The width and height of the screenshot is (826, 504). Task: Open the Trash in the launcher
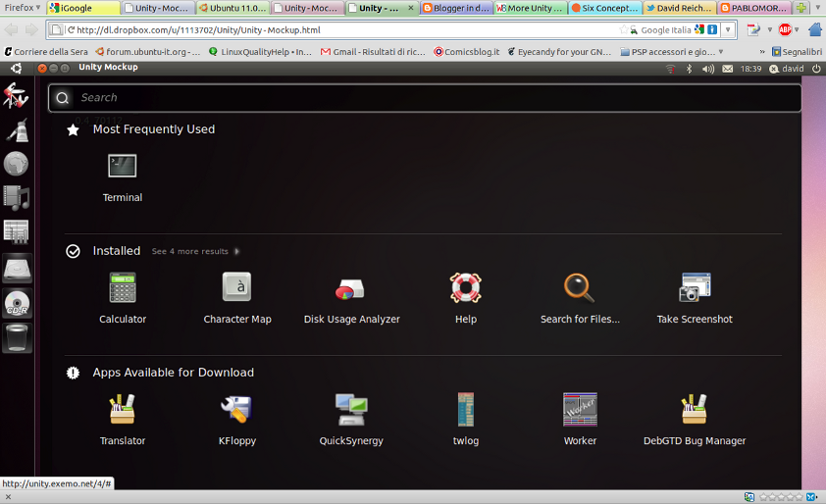[17, 337]
